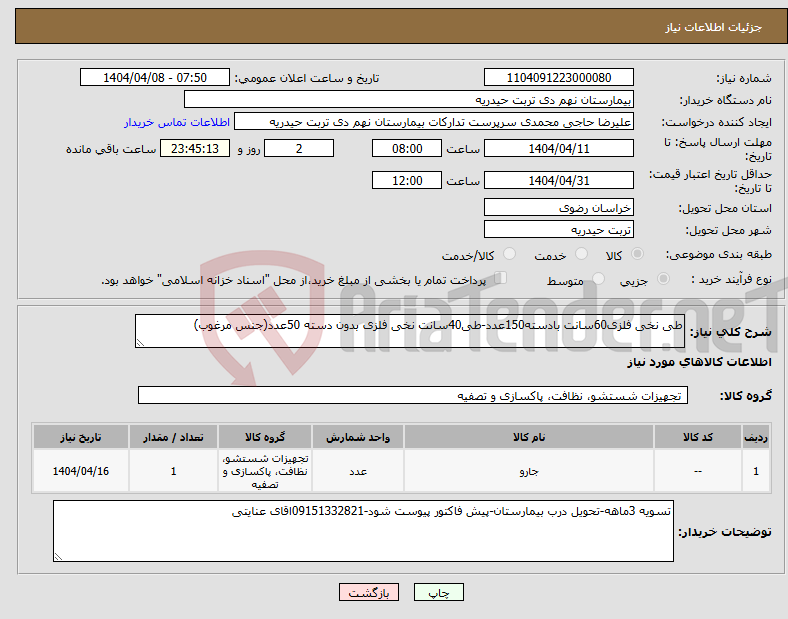Click the delivery city field تربت حیدریه
788x619 pixels.
(558, 230)
